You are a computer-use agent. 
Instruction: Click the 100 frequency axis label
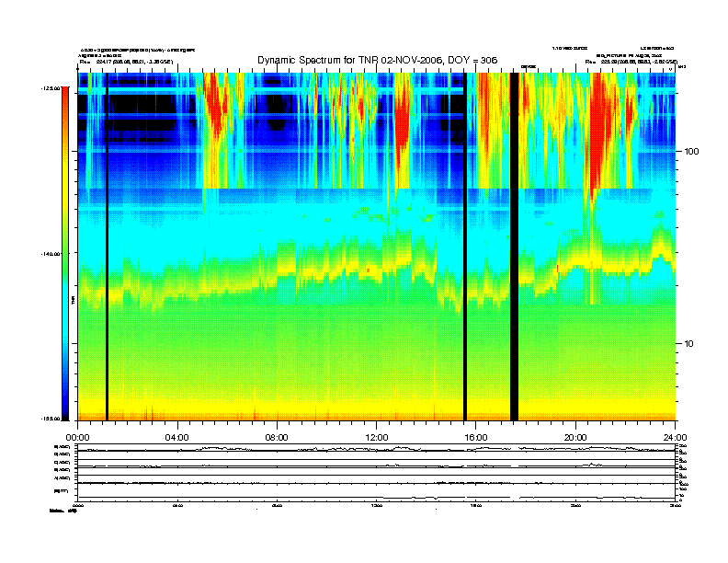pyautogui.click(x=691, y=152)
